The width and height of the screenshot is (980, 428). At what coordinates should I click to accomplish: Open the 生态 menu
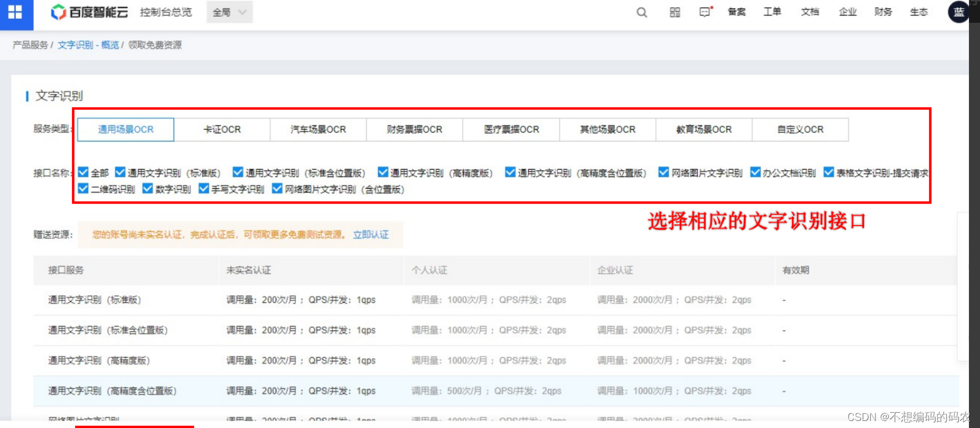[x=919, y=12]
